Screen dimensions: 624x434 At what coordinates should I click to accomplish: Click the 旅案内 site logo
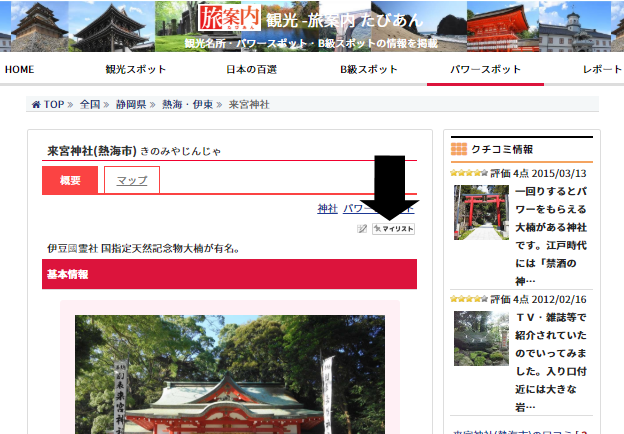click(228, 18)
